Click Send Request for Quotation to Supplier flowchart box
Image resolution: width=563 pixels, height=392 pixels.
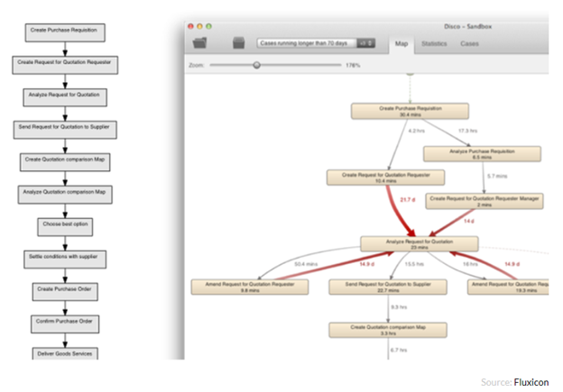coord(65,130)
